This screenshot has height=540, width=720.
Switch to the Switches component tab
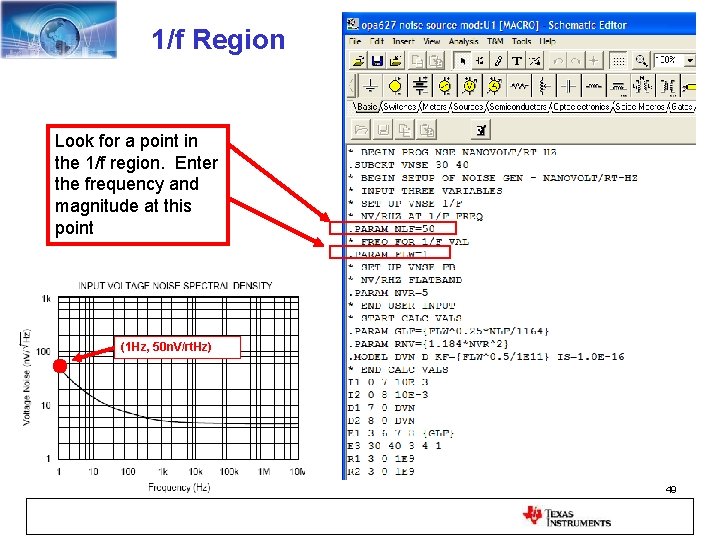(399, 107)
